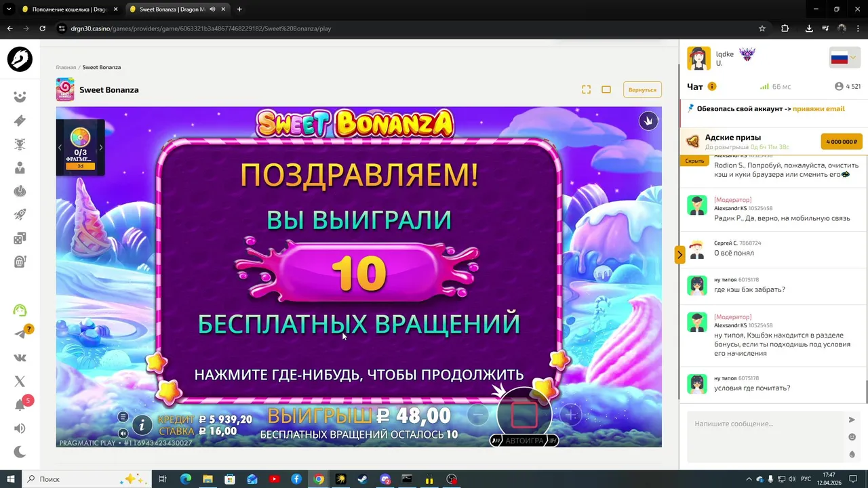Screen dimensions: 868x488
Task: Open the VK social icon in sidebar
Action: [20, 358]
